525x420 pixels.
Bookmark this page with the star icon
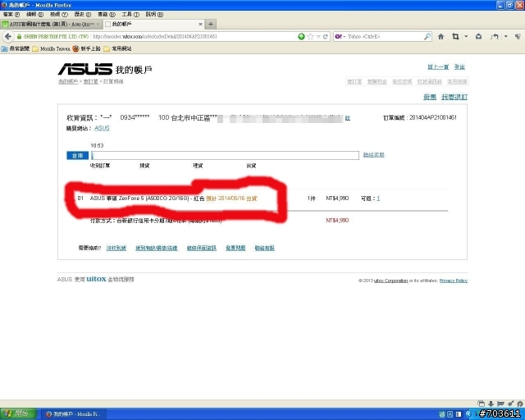[310, 37]
